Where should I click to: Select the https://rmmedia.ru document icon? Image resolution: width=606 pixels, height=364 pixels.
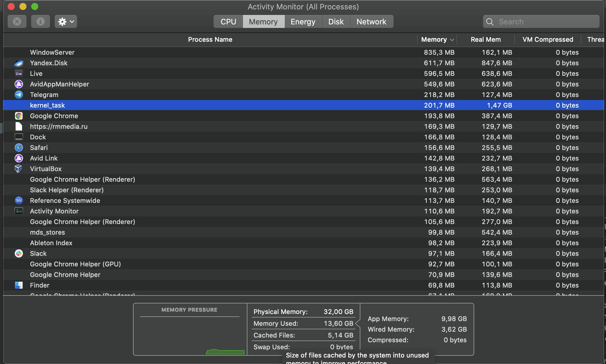19,126
